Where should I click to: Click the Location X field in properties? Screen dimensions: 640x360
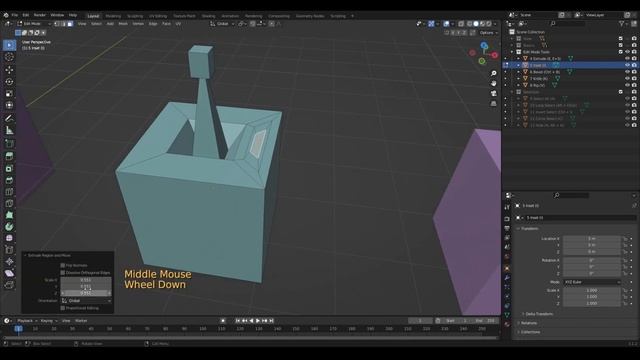click(592, 239)
